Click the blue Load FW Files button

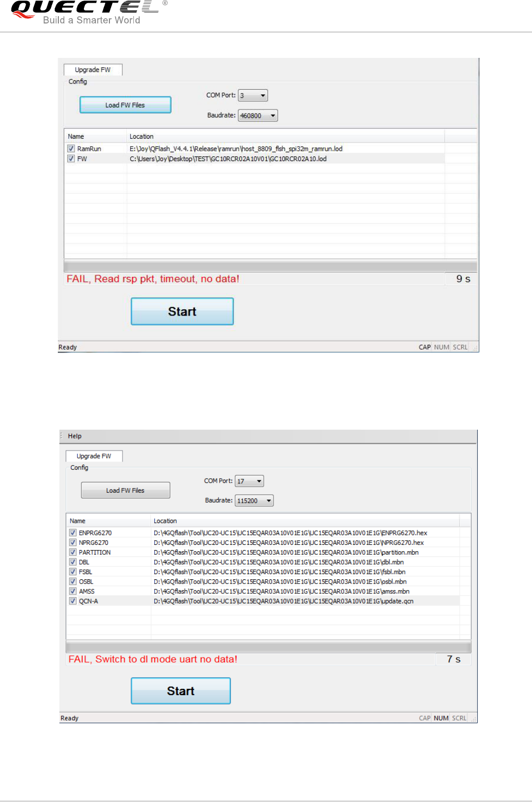coord(125,105)
